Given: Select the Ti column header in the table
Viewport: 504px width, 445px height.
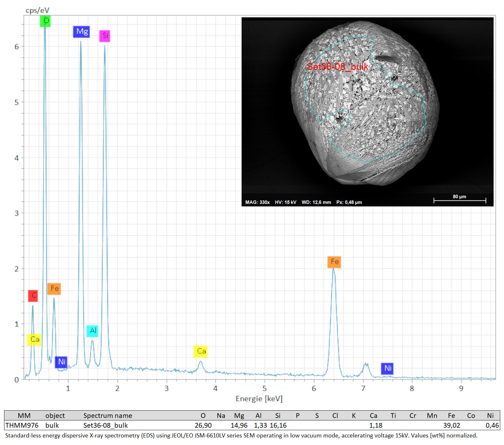Looking at the screenshot, I should (393, 416).
